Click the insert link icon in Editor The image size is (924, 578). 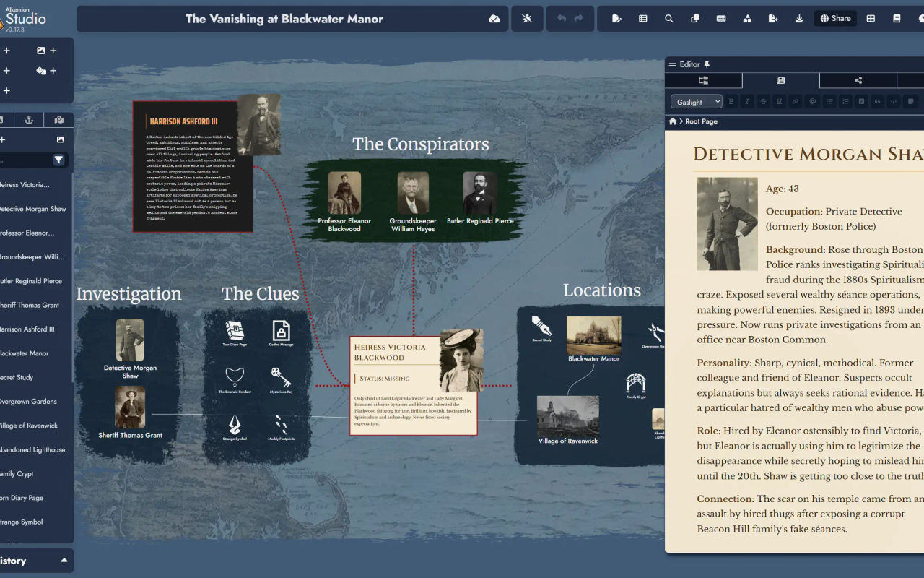point(795,102)
